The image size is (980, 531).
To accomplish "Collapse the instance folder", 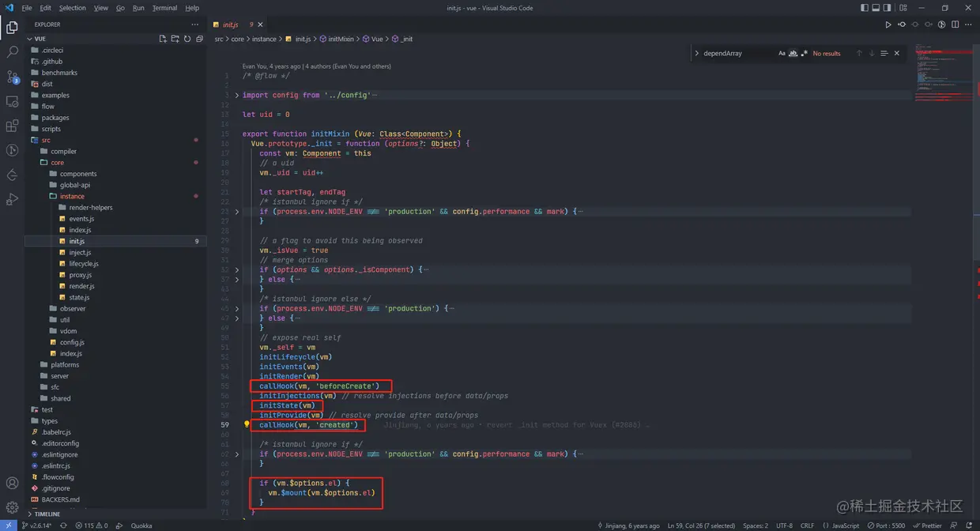I will click(72, 196).
